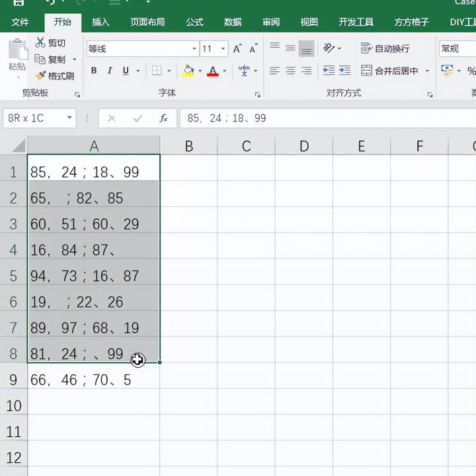Viewport: 476px width, 476px height.
Task: Activate the Format Painter brush
Action: coord(40,75)
